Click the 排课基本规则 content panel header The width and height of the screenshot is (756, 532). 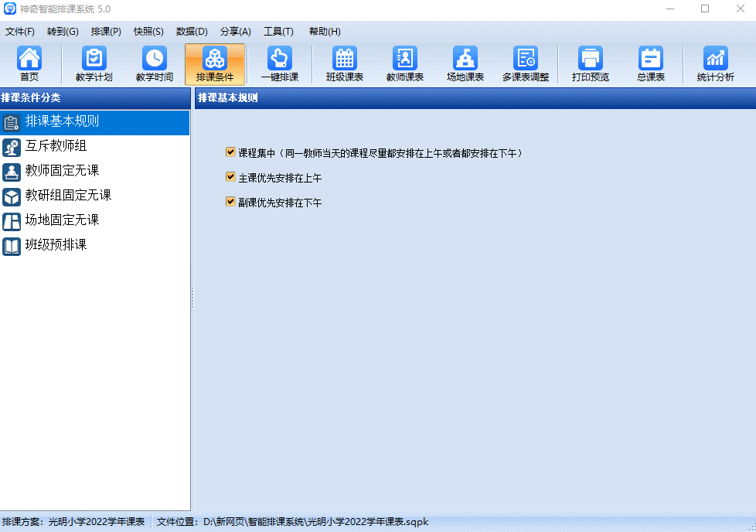(475, 98)
